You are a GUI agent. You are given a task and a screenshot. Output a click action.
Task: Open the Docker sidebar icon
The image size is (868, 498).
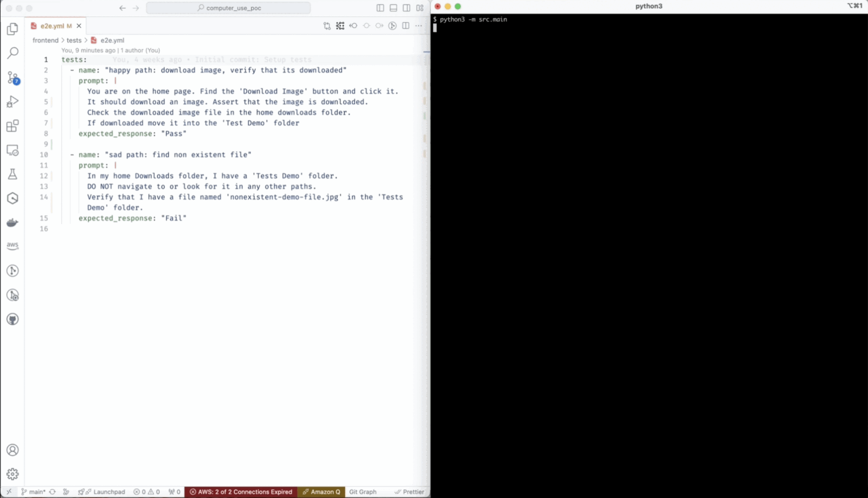click(x=13, y=223)
